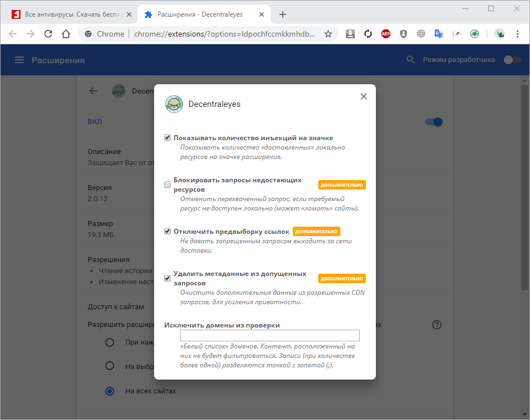Click the size value 19,3 МБ
The height and width of the screenshot is (420, 530).
tap(101, 235)
